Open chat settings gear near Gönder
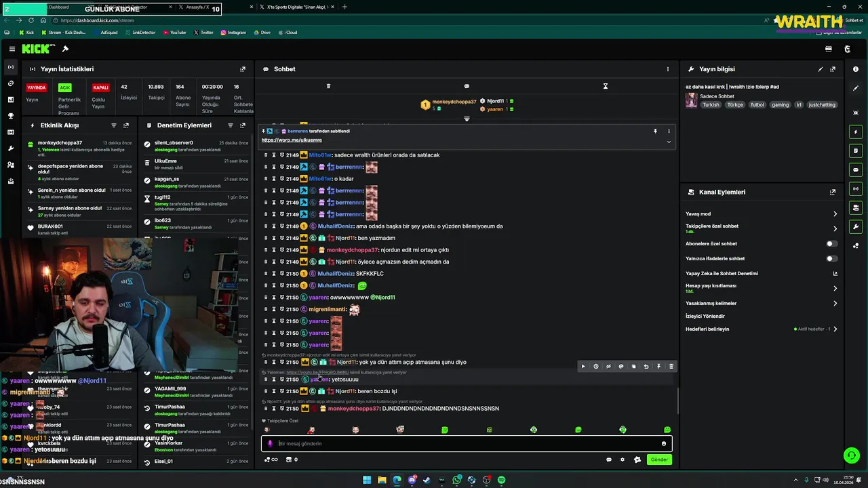 pos(623,460)
